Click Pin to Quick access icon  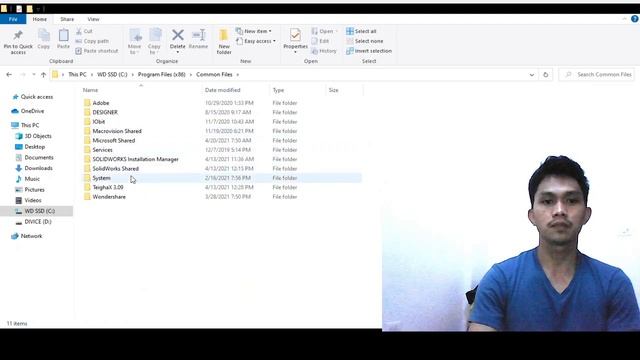coord(18,36)
